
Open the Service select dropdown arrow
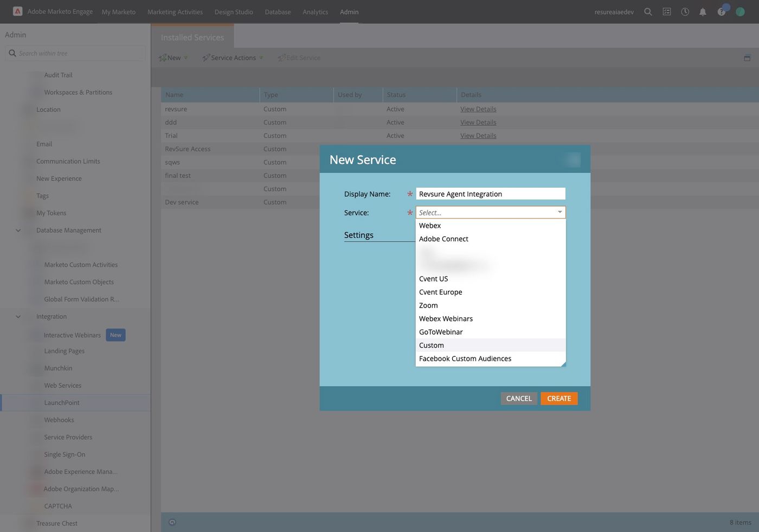(560, 212)
